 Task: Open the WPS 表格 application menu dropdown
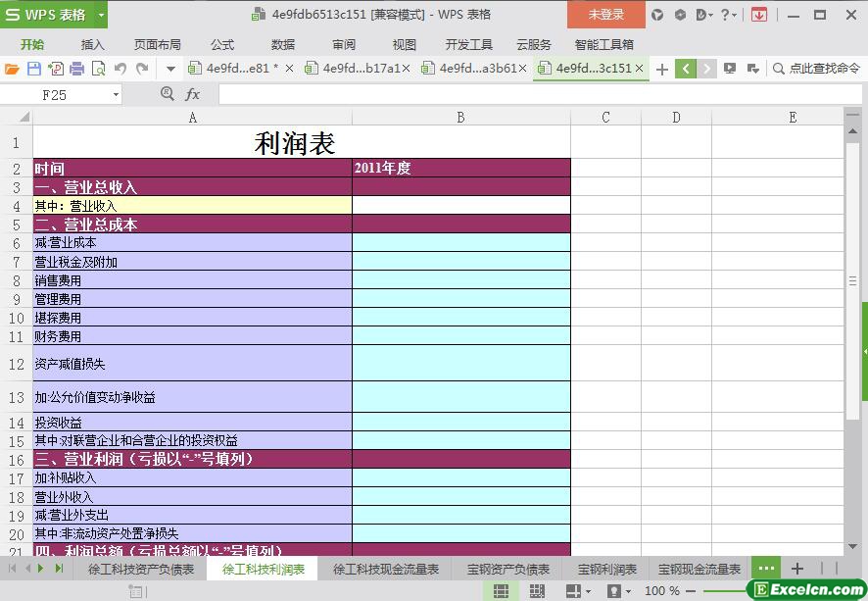(54, 15)
